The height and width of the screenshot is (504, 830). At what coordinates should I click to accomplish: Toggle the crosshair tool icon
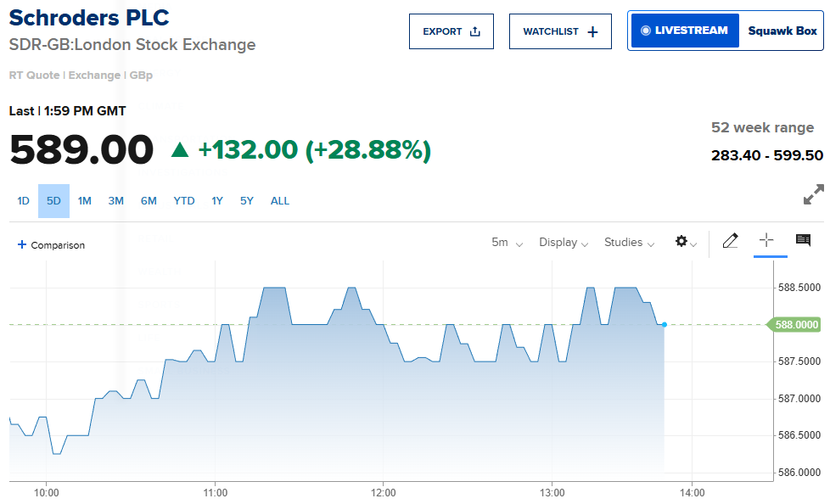tap(766, 241)
